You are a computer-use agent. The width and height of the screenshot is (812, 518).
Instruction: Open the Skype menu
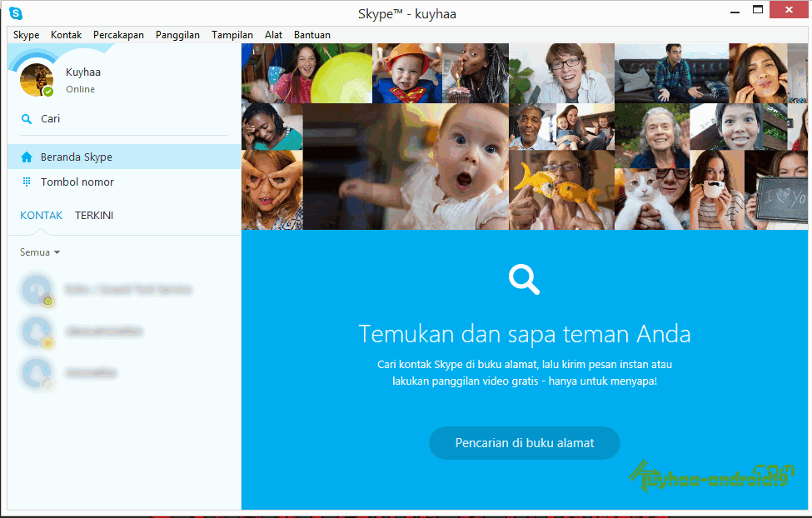point(26,35)
